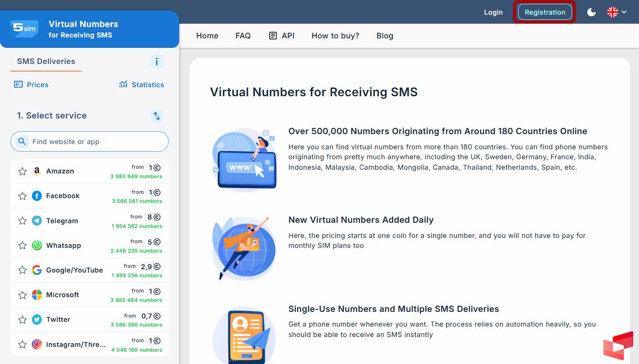
Task: Go to How to buy? page
Action: pos(335,36)
